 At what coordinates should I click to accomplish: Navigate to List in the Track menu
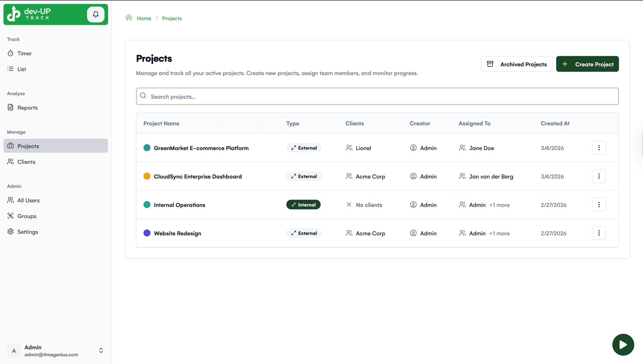click(x=21, y=69)
